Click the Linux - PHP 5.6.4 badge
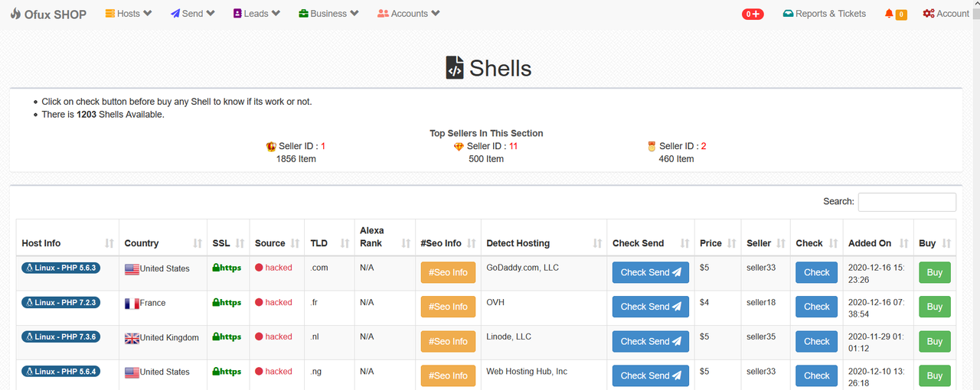Viewport: 980px width, 390px height. pyautogui.click(x=60, y=371)
